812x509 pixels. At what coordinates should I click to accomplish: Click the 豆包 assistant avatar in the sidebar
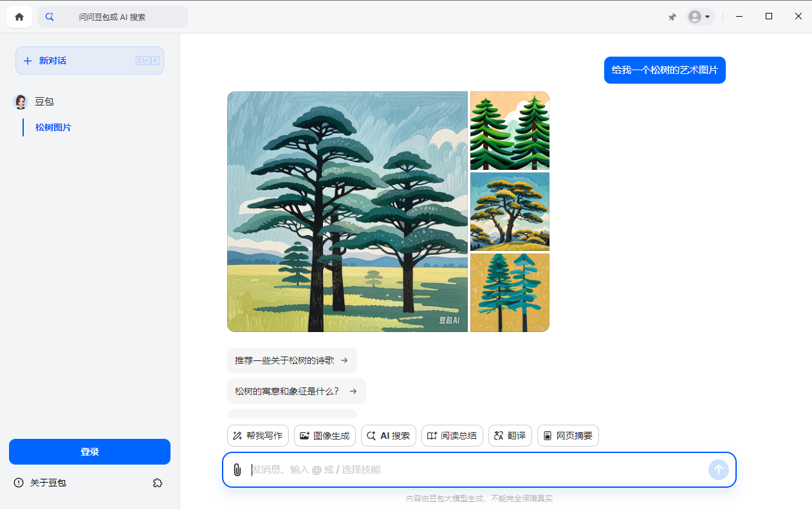(x=20, y=101)
